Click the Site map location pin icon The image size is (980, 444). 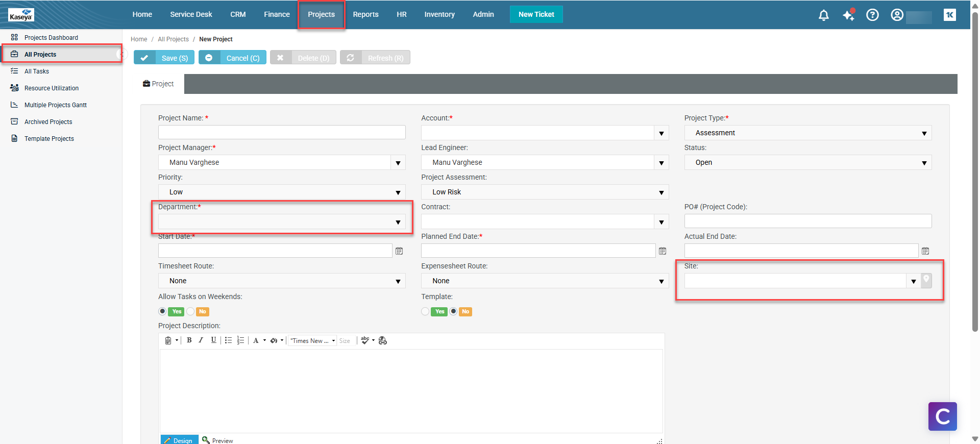[x=926, y=280]
